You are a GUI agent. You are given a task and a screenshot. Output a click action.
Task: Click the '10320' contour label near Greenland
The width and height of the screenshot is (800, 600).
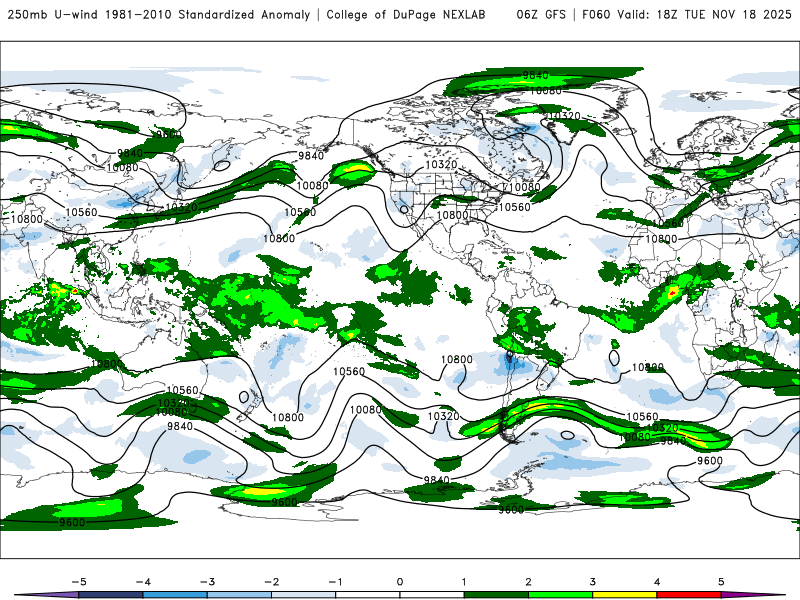click(564, 116)
